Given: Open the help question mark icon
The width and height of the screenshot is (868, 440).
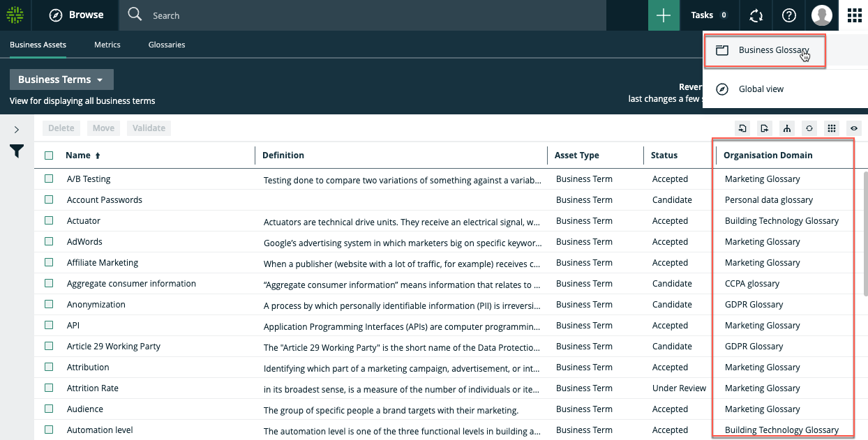Looking at the screenshot, I should (789, 15).
